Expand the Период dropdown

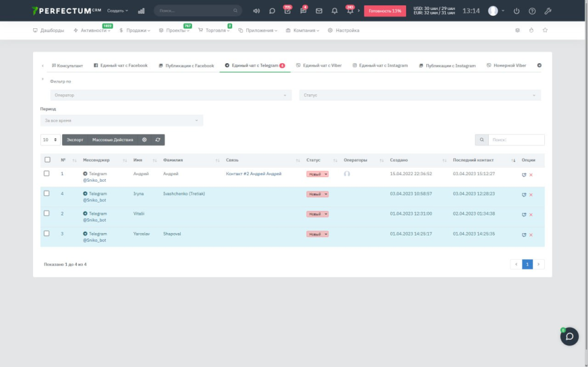pyautogui.click(x=122, y=120)
